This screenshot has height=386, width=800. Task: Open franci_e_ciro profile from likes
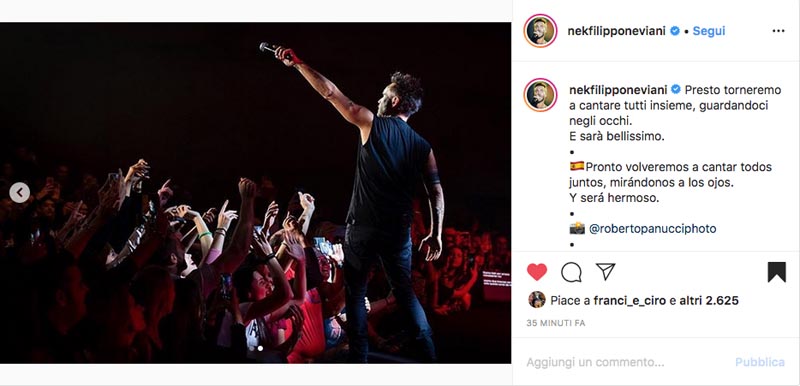click(x=630, y=301)
